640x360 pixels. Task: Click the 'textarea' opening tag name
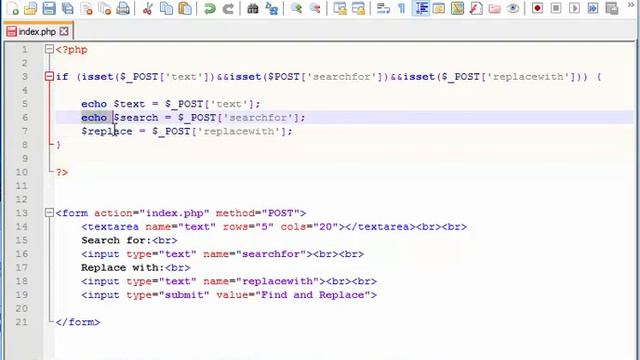point(113,227)
